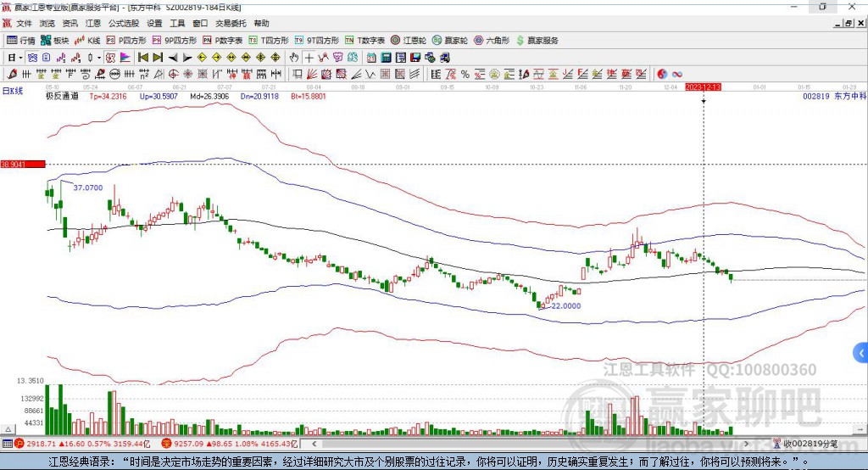Click the colorful flag toolbar icon
Screen dimensions: 868x470
pyautogui.click(x=125, y=58)
